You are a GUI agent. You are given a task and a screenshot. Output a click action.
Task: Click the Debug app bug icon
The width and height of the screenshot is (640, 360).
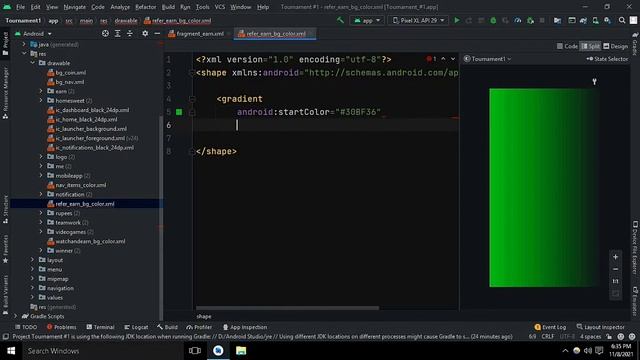493,20
